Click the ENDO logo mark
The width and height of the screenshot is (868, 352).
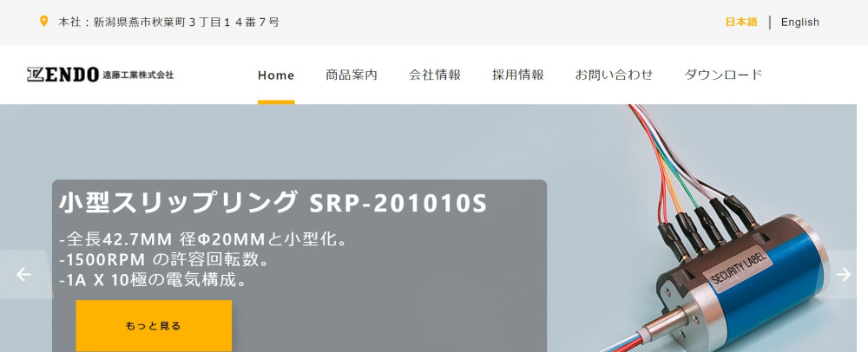(62, 75)
